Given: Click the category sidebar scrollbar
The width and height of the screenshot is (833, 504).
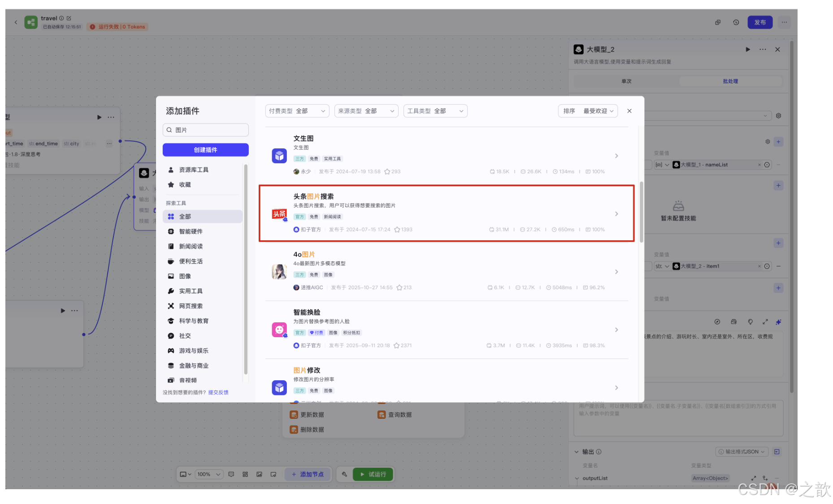Looking at the screenshot, I should click(x=245, y=269).
